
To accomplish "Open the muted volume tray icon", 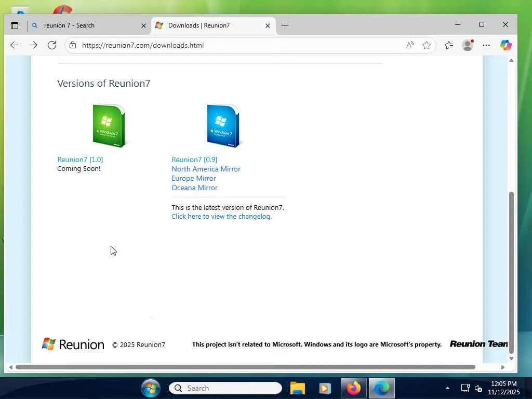I will point(478,389).
